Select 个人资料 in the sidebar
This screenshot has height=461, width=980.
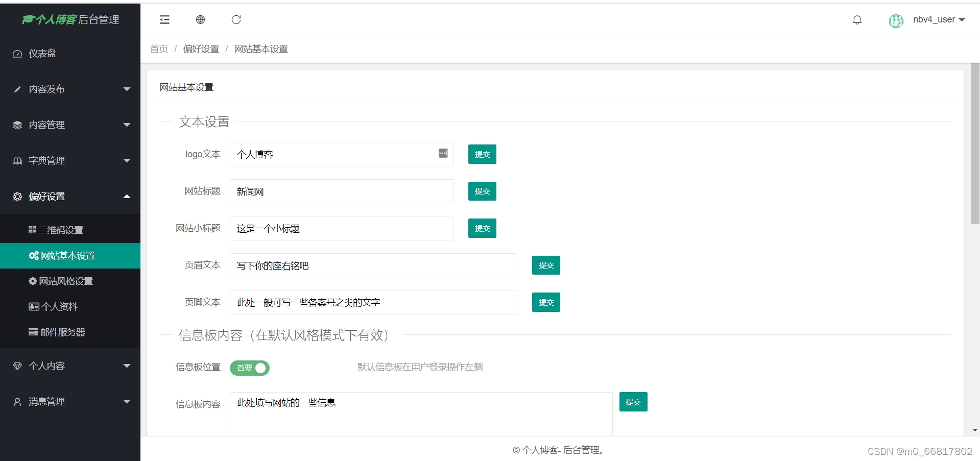tap(57, 306)
